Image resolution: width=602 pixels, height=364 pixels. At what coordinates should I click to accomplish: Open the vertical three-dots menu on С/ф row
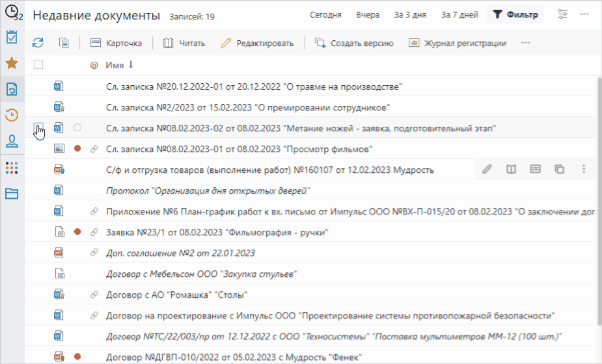pos(584,169)
